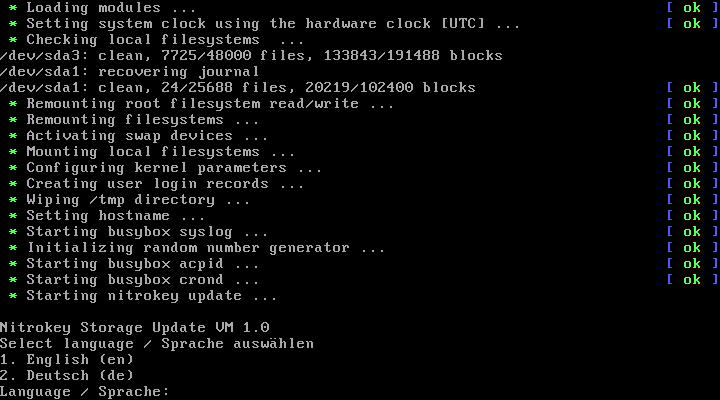Click the ok status beside "Loading modules"
720x400 pixels.
[x=691, y=8]
